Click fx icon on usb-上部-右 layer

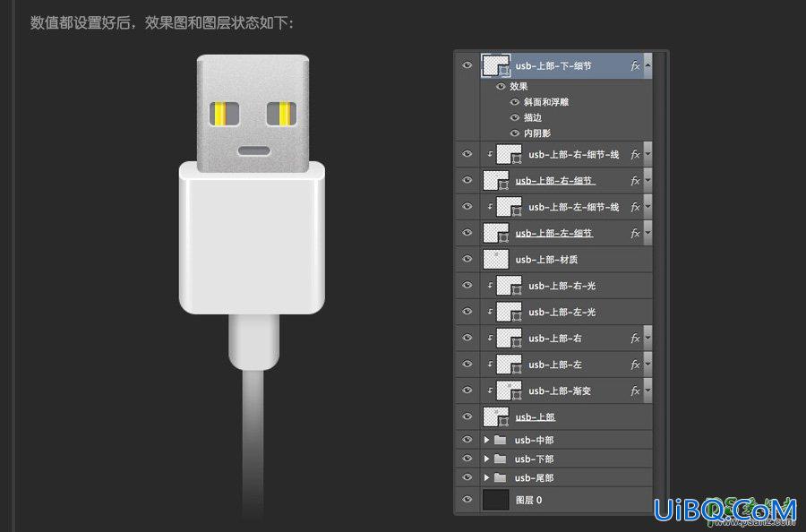pos(635,339)
